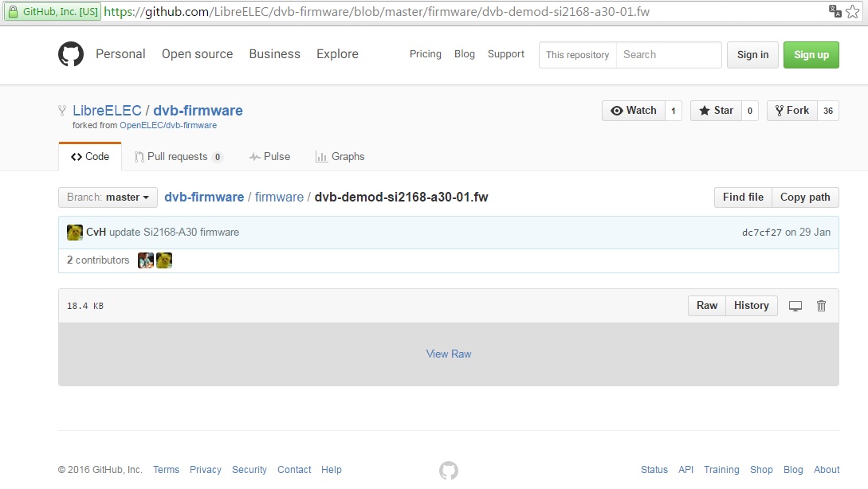
Task: Open file in GitHub Desktop icon
Action: click(x=795, y=306)
